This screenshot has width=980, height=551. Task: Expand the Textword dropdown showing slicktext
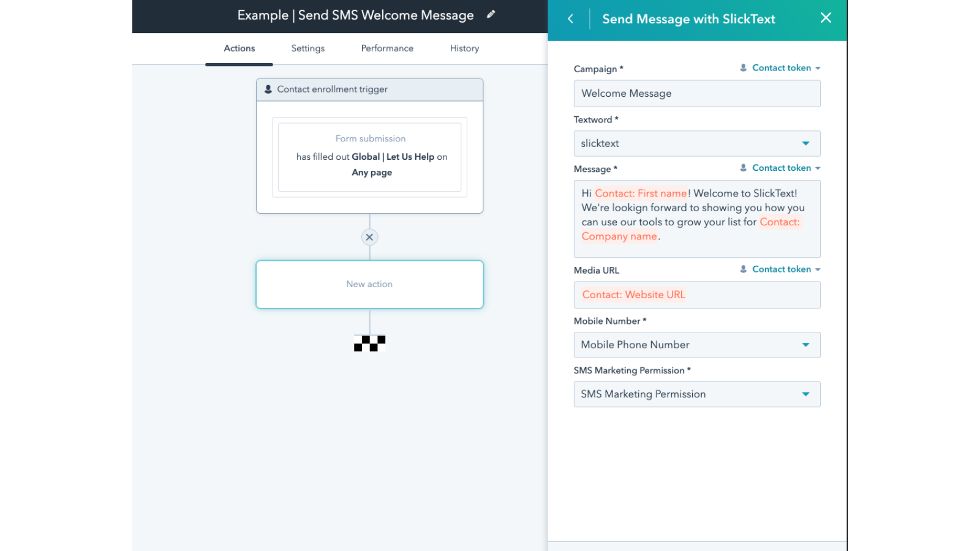(x=696, y=143)
